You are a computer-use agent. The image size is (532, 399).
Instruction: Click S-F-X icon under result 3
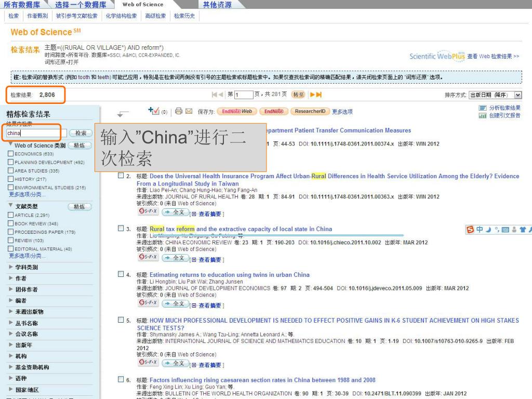148,257
